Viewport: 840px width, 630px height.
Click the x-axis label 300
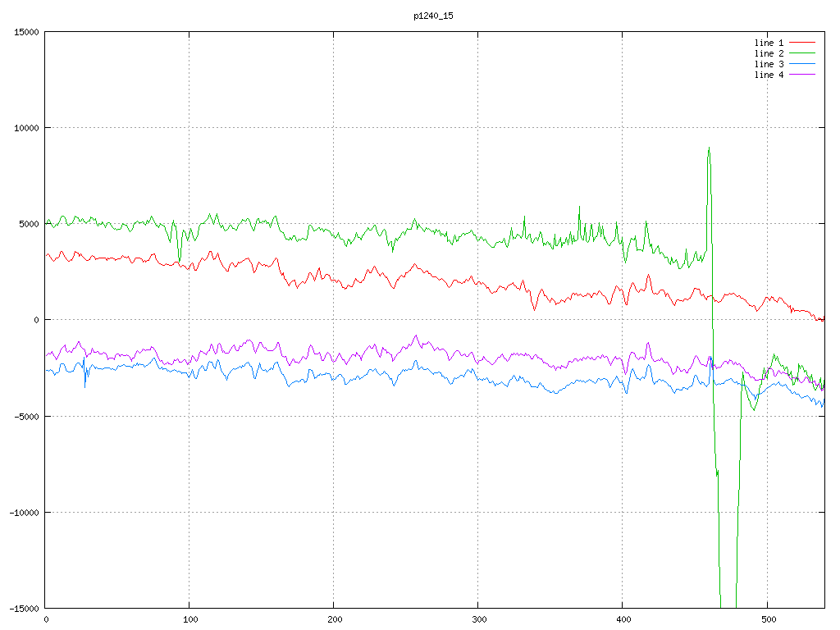(479, 620)
